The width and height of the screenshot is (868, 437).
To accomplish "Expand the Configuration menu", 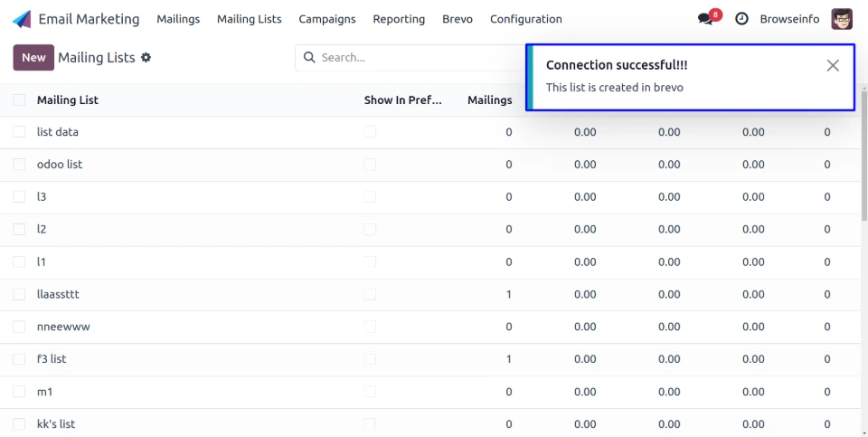I will (525, 19).
